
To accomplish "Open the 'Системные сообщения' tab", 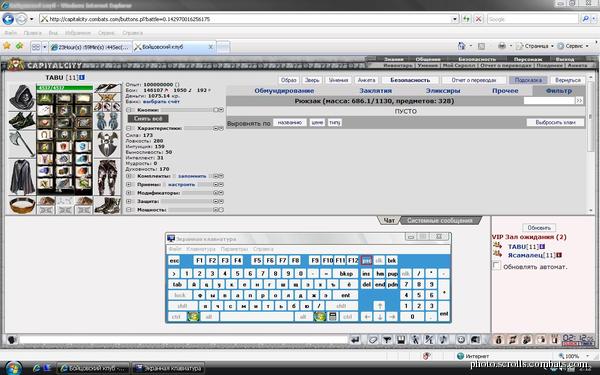I will click(x=440, y=220).
